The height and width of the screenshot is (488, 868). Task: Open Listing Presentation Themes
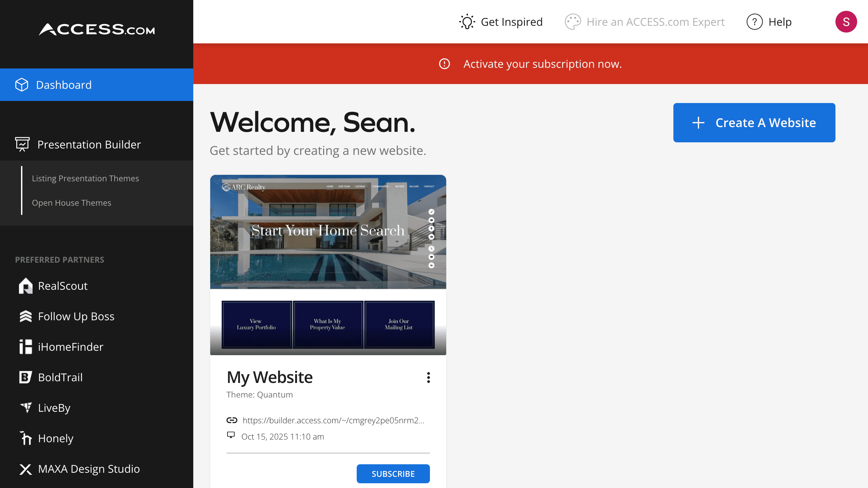coord(85,178)
